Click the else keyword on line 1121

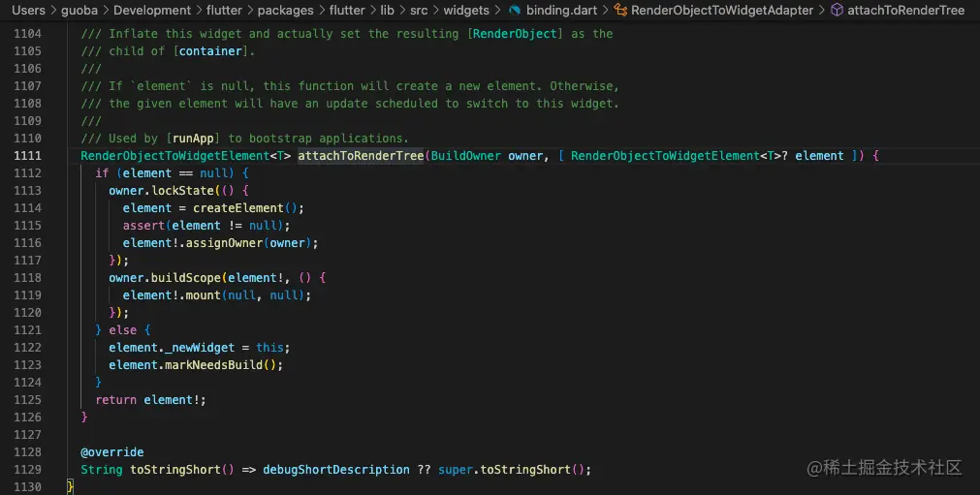pos(123,330)
